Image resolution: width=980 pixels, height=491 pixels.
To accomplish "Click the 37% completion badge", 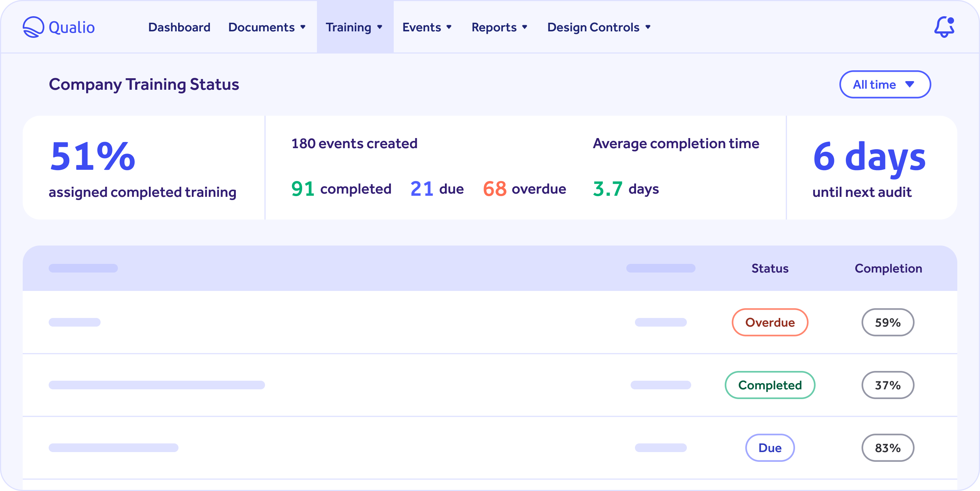I will coord(888,385).
